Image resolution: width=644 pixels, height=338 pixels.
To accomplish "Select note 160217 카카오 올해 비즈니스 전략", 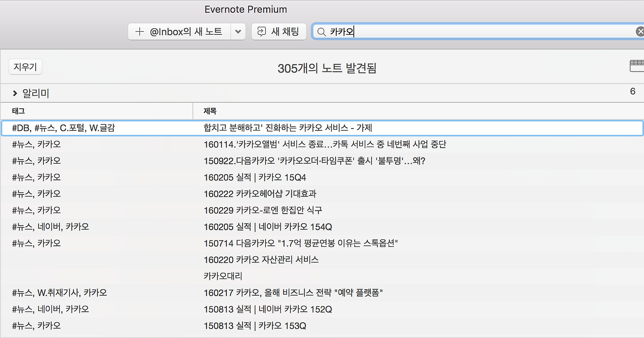I will coord(293,293).
